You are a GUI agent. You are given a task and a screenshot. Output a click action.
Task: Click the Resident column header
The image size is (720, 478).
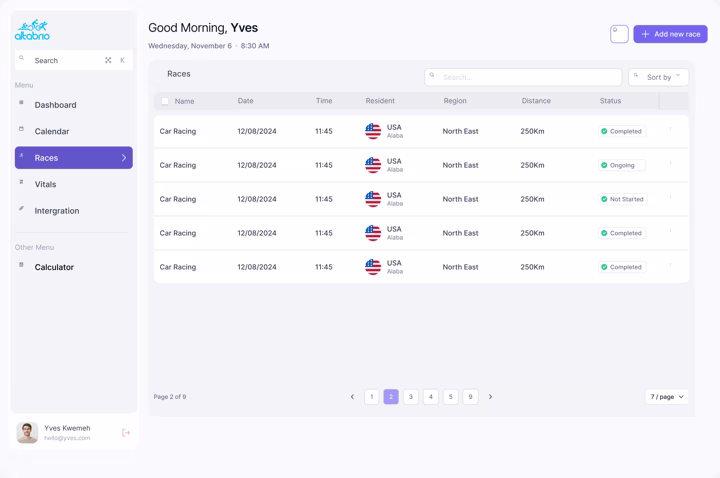click(x=380, y=101)
